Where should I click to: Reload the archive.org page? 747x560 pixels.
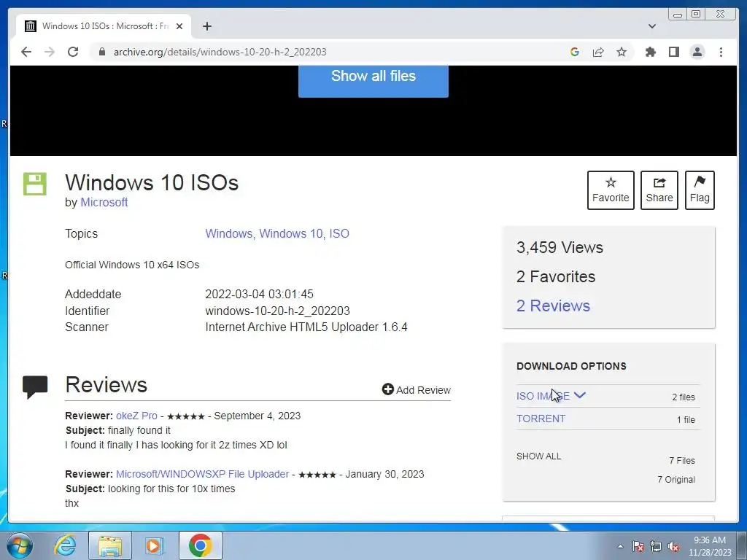tap(73, 52)
